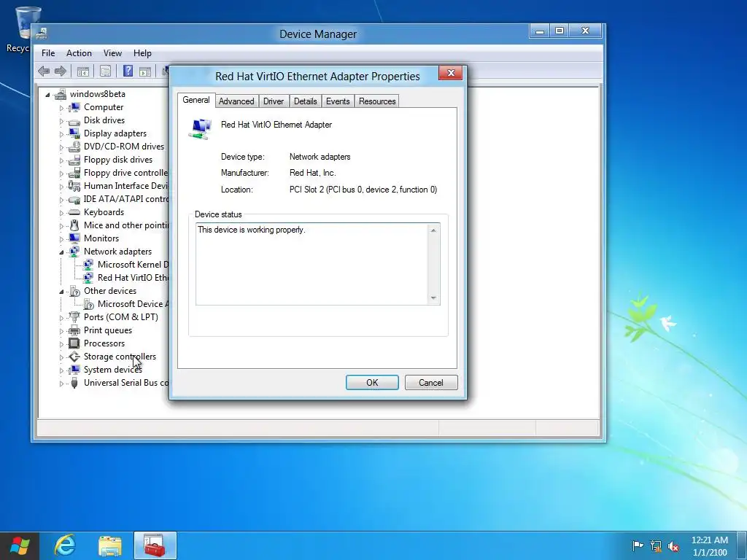Viewport: 747px width, 560px height.
Task: Select the Disk drives icon
Action: [x=74, y=120]
